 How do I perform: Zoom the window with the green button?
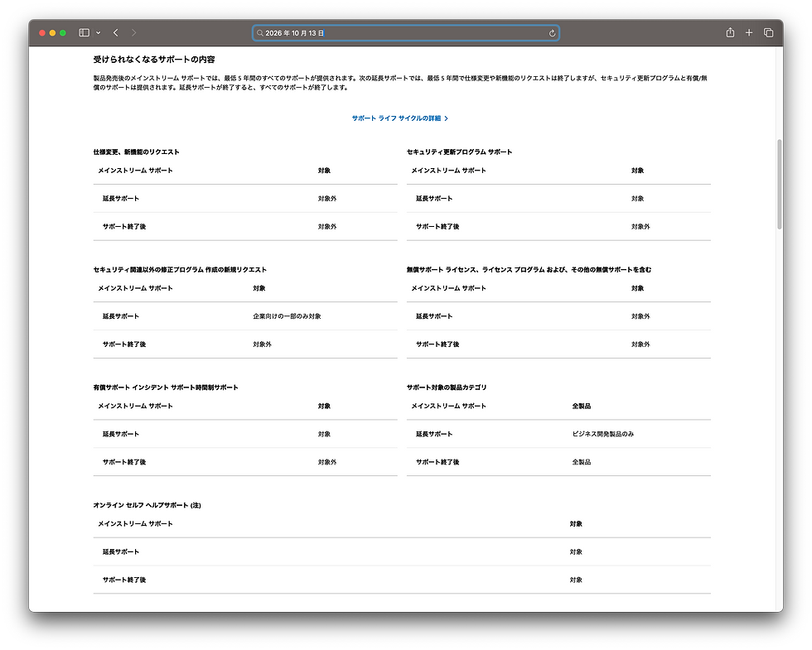pos(63,32)
